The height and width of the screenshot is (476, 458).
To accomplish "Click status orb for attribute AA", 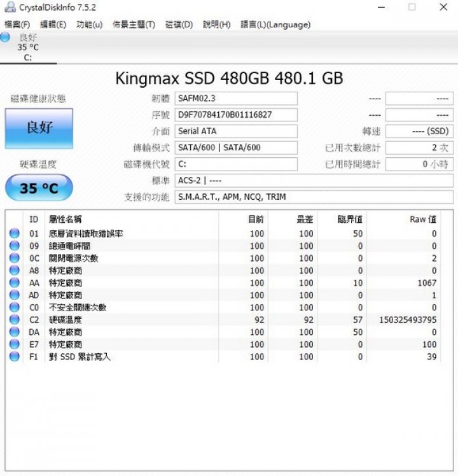I will [x=14, y=283].
